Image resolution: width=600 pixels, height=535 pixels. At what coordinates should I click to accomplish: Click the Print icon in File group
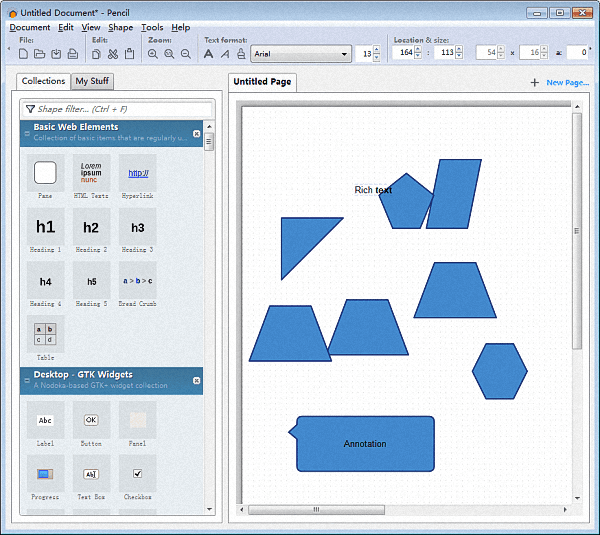point(73,54)
